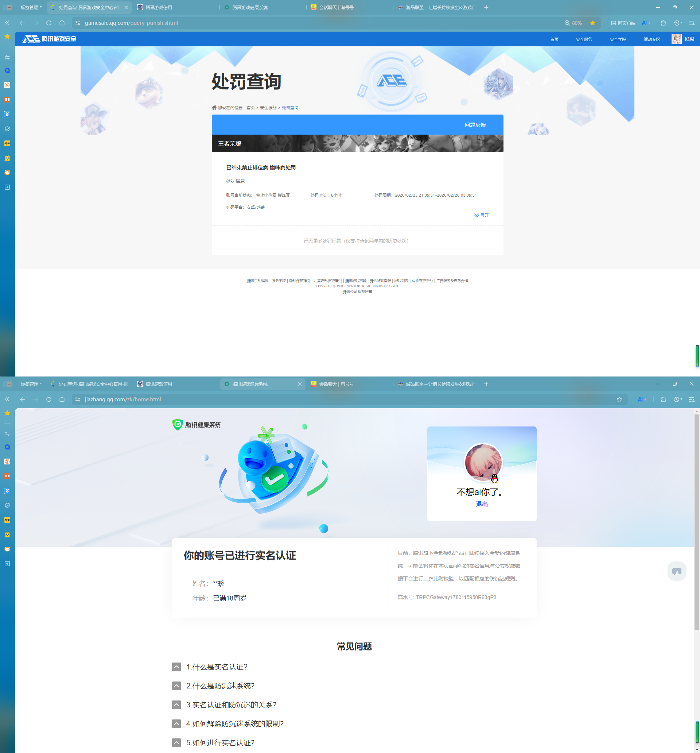Open 处罚查询 tab in jiazhang window
Image resolution: width=700 pixels, height=753 pixels.
(89, 384)
